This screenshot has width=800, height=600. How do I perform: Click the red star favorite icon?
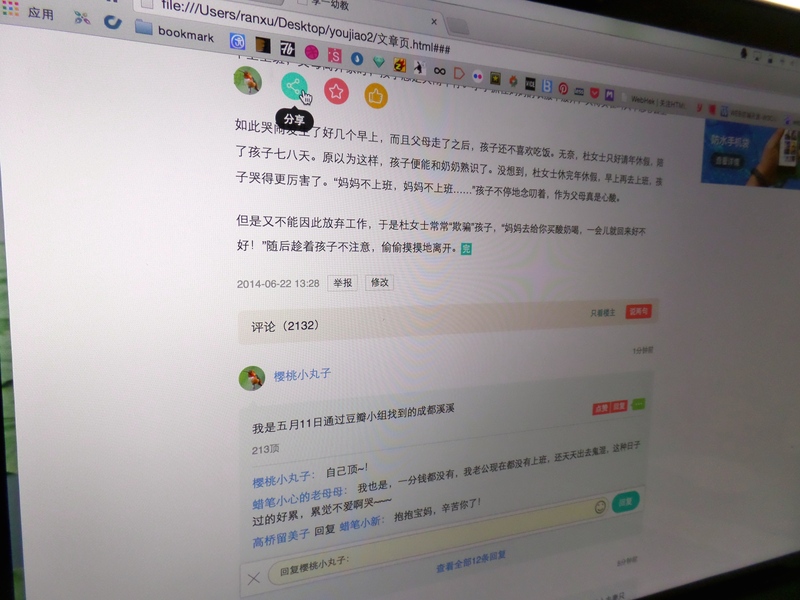pyautogui.click(x=336, y=91)
